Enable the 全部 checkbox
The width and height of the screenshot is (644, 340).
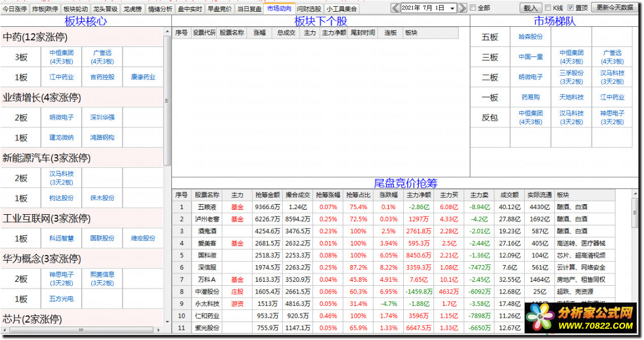473,8
